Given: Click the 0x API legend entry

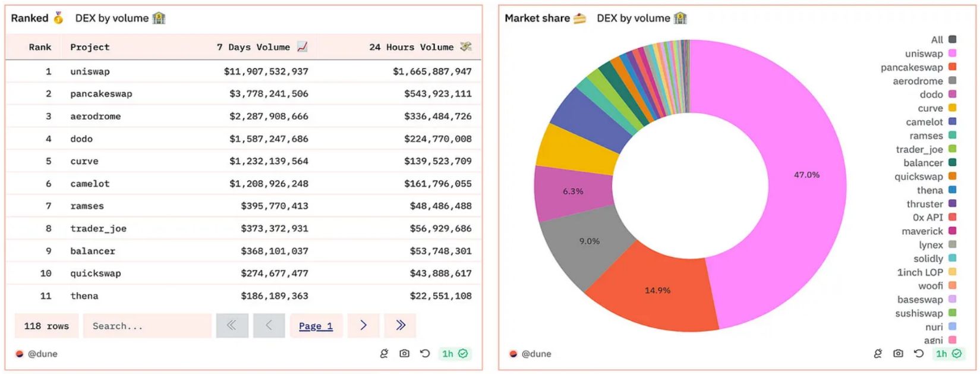Looking at the screenshot, I should click(x=934, y=218).
